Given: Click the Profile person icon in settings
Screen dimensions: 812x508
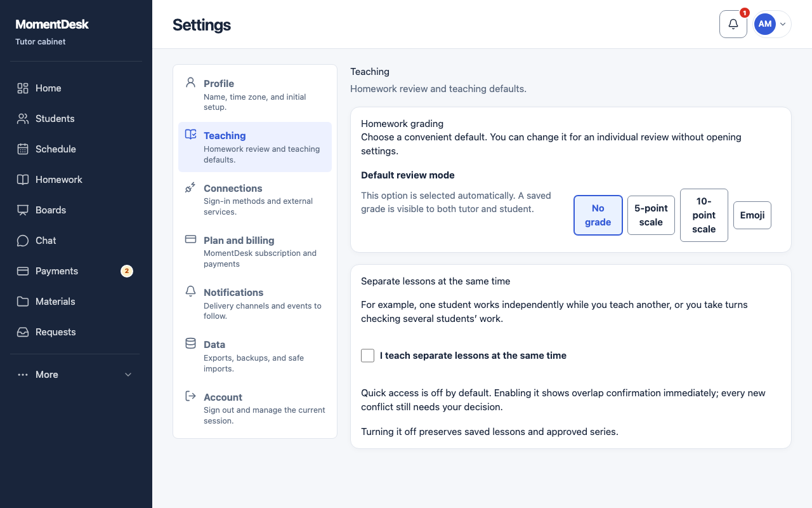Looking at the screenshot, I should 190,83.
